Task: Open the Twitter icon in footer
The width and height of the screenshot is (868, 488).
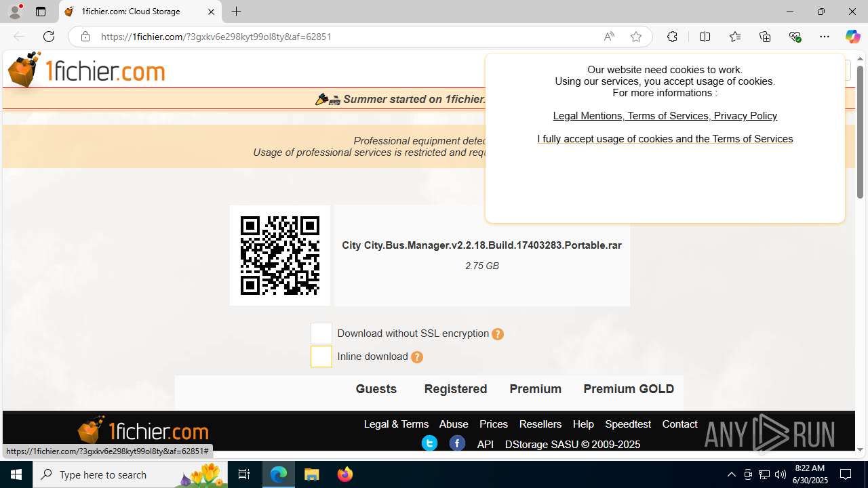Action: 429,443
